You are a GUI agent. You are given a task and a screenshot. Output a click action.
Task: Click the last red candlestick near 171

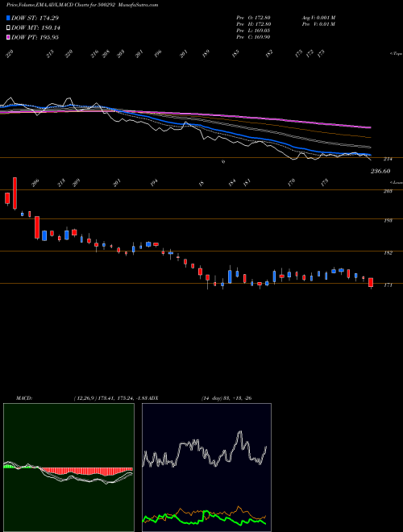pyautogui.click(x=371, y=283)
